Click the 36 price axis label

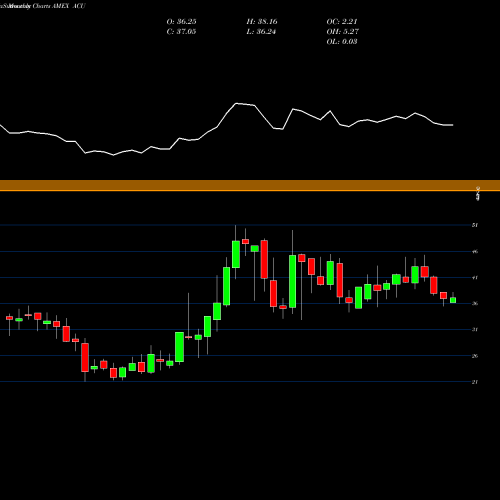click(475, 304)
